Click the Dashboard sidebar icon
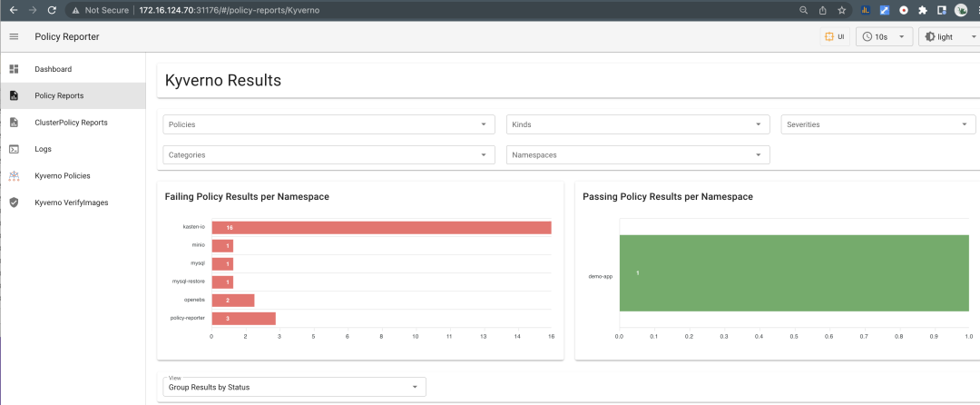 coord(14,69)
